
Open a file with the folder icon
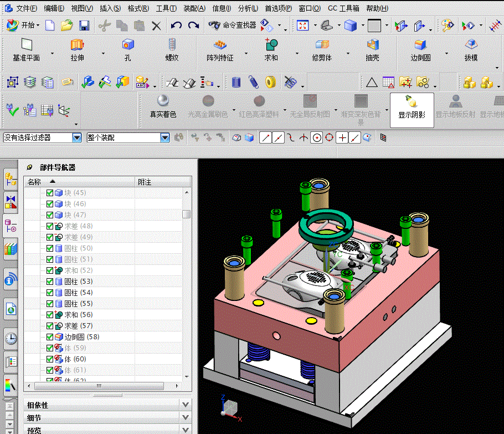pos(67,25)
